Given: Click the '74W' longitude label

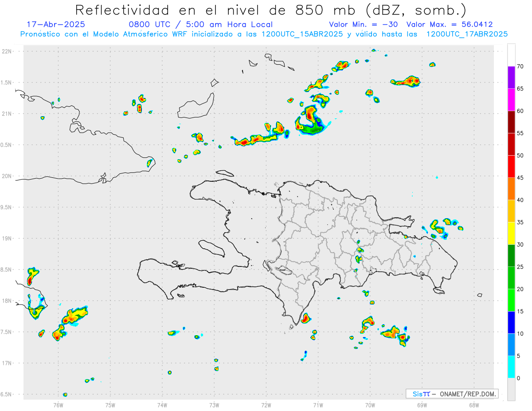Looking at the screenshot, I should (x=162, y=405).
